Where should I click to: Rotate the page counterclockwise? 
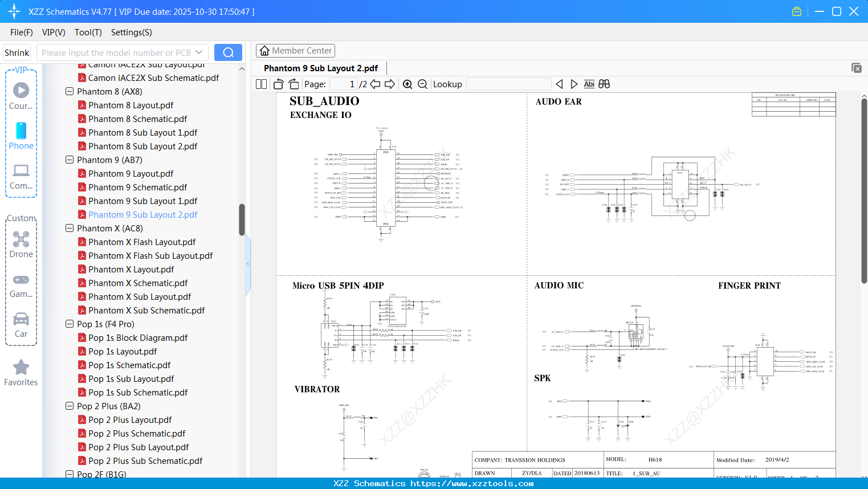point(278,84)
